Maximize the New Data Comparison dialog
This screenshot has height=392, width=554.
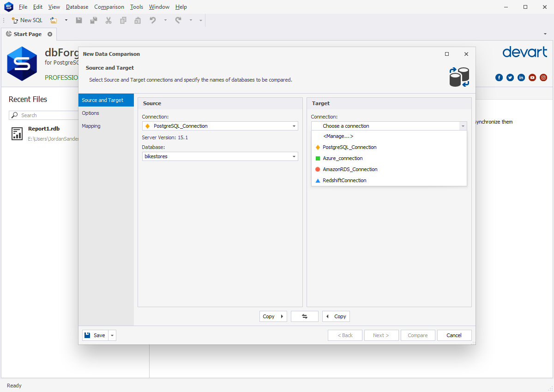click(447, 54)
